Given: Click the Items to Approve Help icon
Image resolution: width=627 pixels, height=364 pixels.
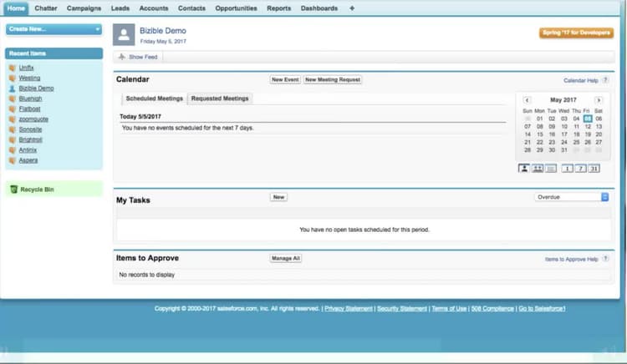Looking at the screenshot, I should click(605, 259).
